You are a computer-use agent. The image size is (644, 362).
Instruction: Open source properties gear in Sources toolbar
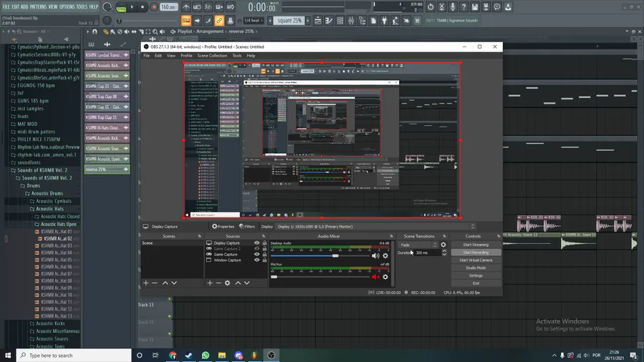tap(228, 283)
